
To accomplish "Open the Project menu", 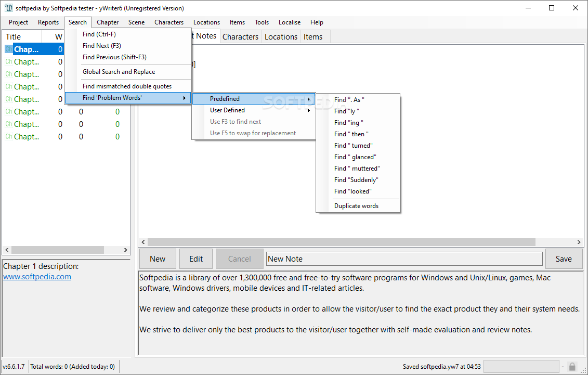I will [x=18, y=22].
